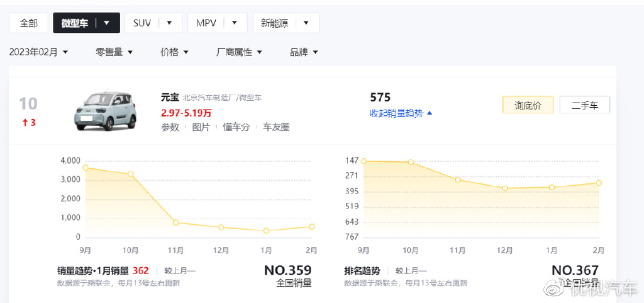644x303 pixels.
Task: Click the 二手车 button
Action: 584,105
